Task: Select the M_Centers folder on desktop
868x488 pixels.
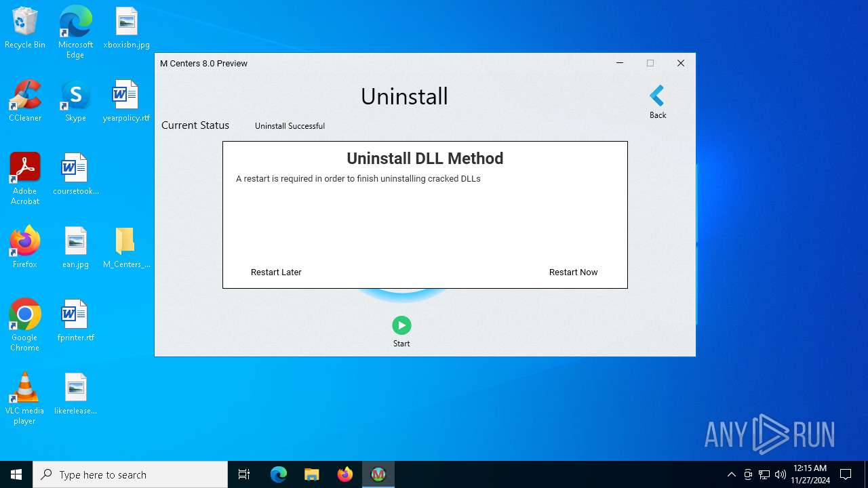Action: pyautogui.click(x=126, y=247)
